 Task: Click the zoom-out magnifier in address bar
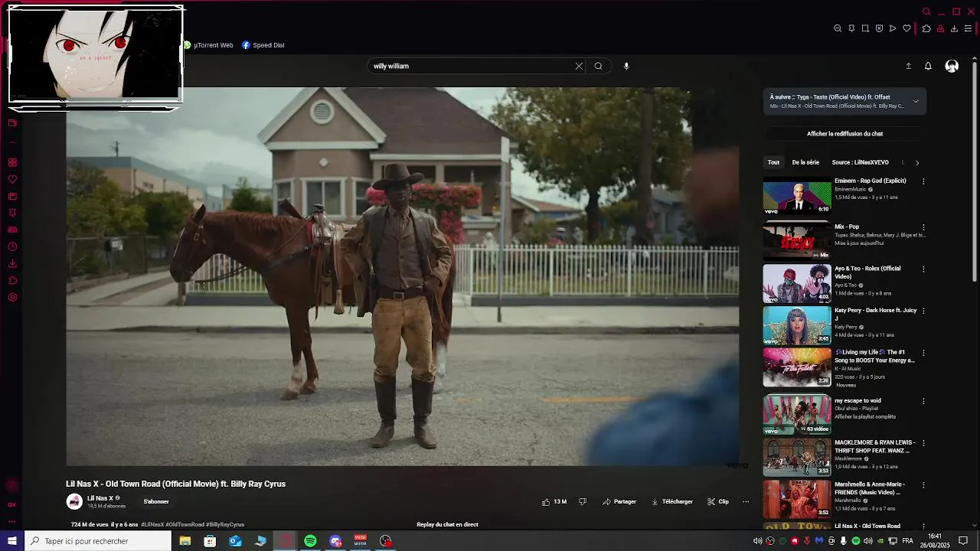pyautogui.click(x=838, y=28)
